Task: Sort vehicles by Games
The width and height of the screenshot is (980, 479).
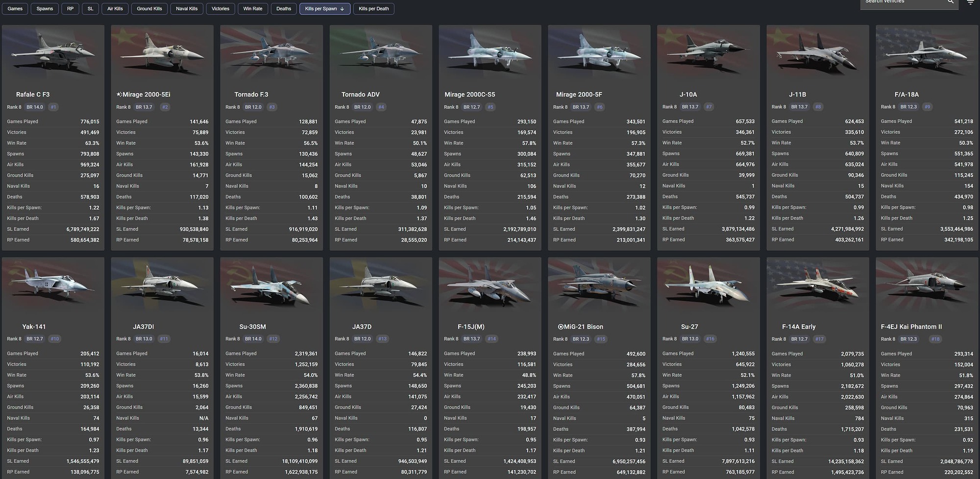Action: click(15, 8)
